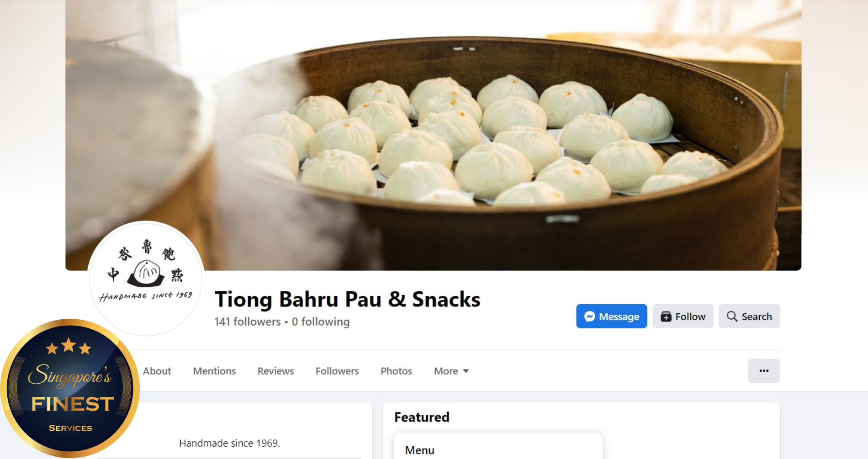Open the Tiong Bahru Pau profile picture
This screenshot has width=868, height=459.
tap(146, 278)
